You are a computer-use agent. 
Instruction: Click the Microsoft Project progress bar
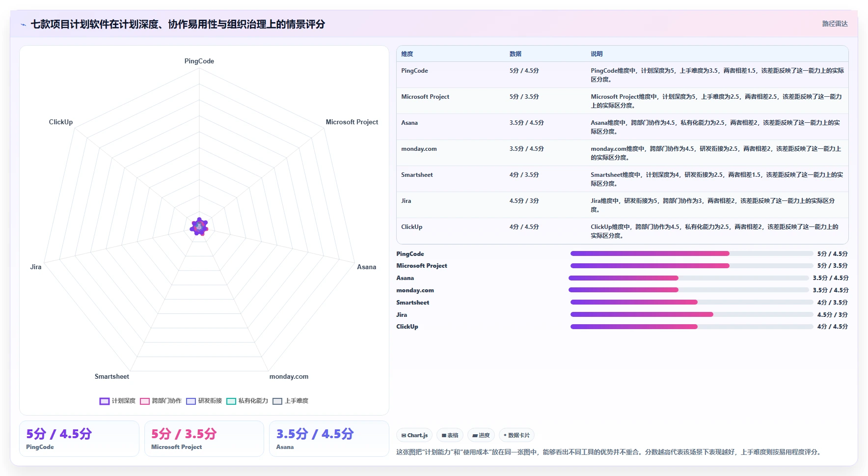point(692,266)
